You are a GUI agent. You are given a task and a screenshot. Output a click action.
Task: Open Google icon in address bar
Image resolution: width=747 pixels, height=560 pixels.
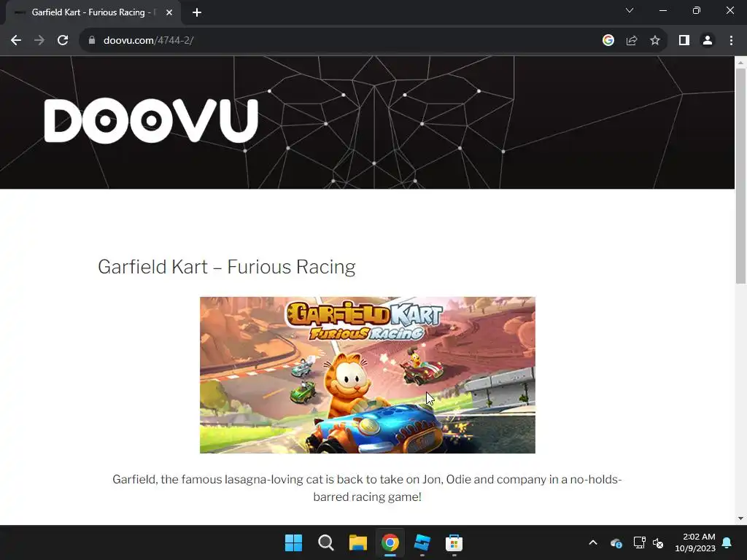[608, 41]
